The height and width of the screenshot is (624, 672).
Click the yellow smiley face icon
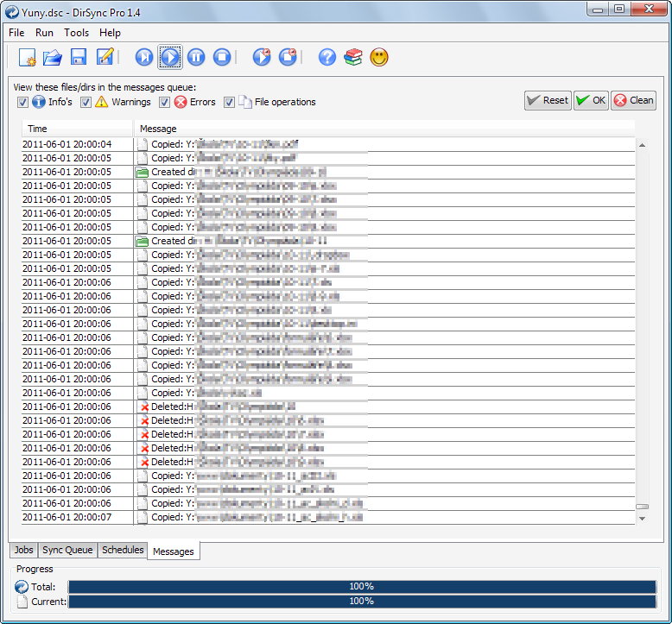click(x=379, y=57)
